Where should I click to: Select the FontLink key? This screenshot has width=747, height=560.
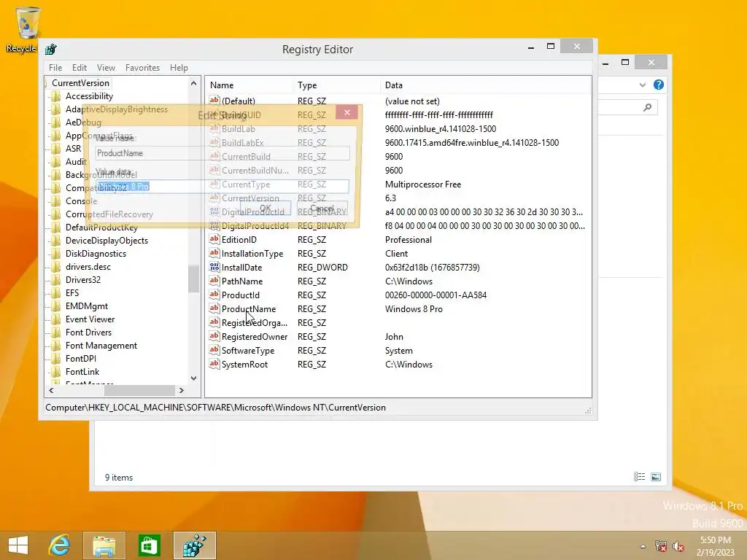(x=82, y=371)
